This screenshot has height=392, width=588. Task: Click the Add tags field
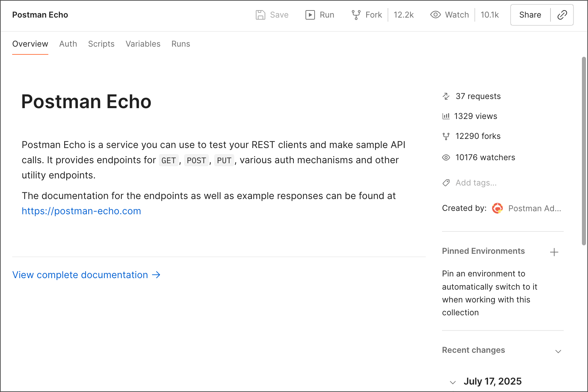476,183
